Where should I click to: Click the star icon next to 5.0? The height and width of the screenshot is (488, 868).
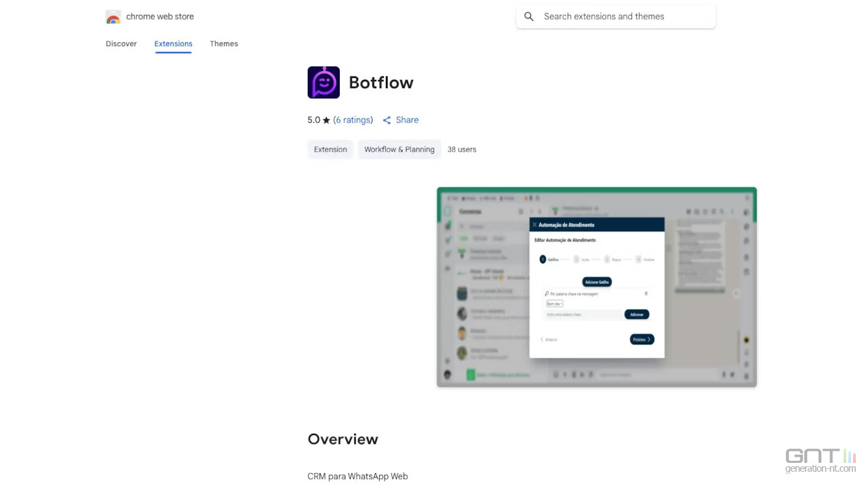[326, 120]
